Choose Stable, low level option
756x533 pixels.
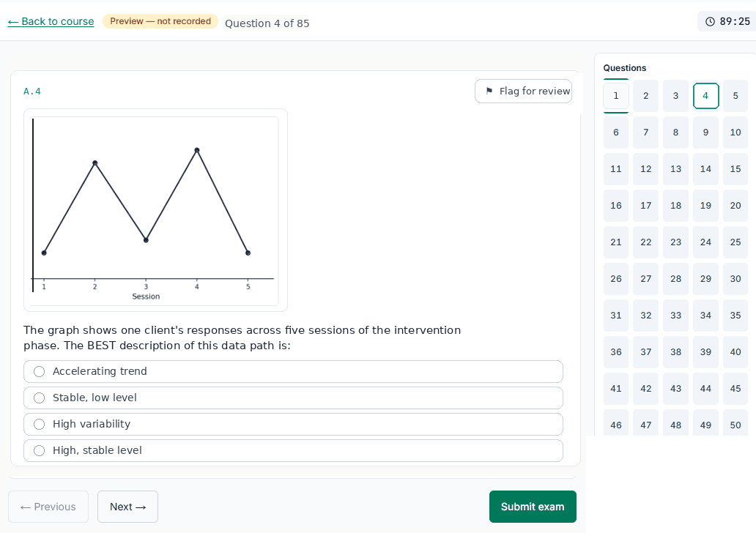pos(293,398)
